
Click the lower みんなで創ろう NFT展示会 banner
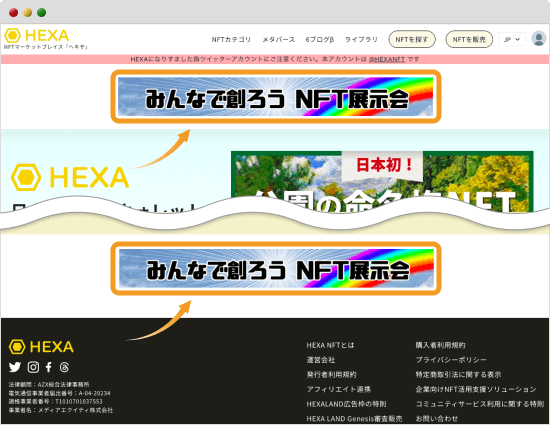(x=276, y=268)
